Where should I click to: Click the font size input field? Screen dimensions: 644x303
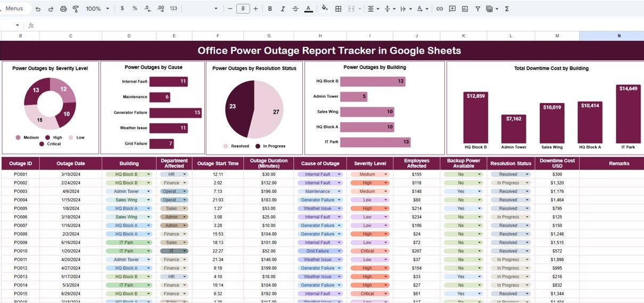pos(243,9)
